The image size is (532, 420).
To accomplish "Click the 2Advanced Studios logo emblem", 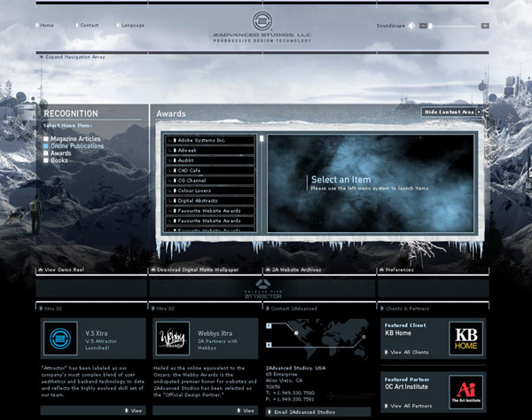I will tap(262, 21).
